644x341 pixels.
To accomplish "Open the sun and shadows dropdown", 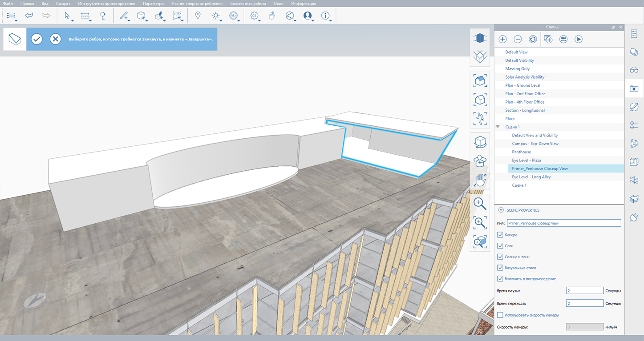I will click(216, 16).
